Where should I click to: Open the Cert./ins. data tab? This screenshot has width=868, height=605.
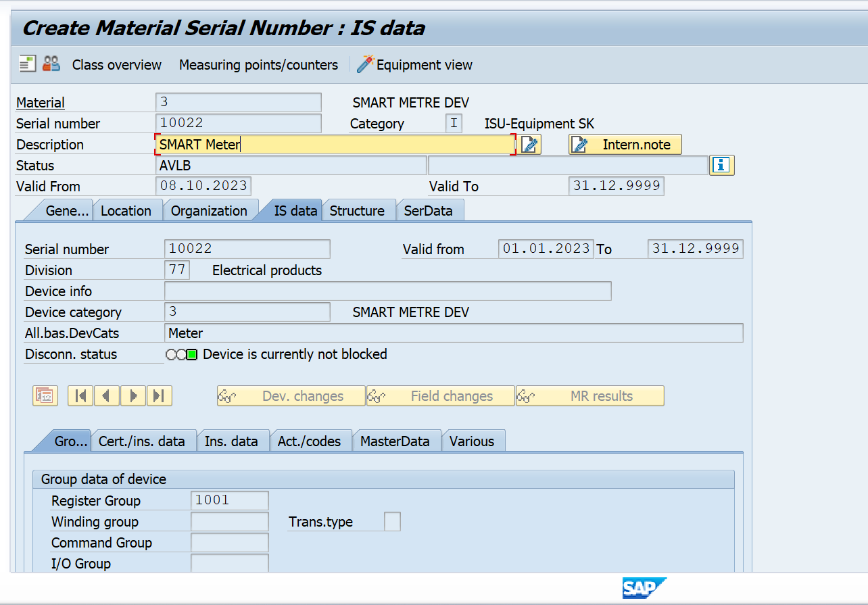point(143,441)
